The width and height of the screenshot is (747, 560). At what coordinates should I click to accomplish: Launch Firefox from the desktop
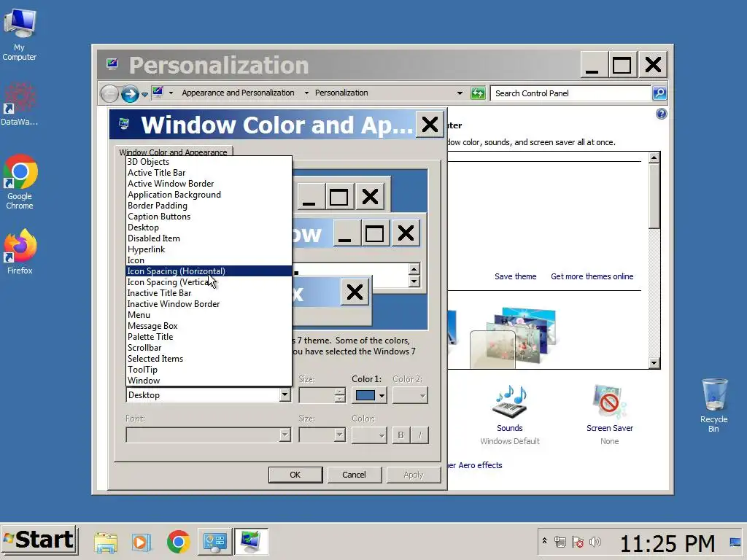(x=20, y=252)
